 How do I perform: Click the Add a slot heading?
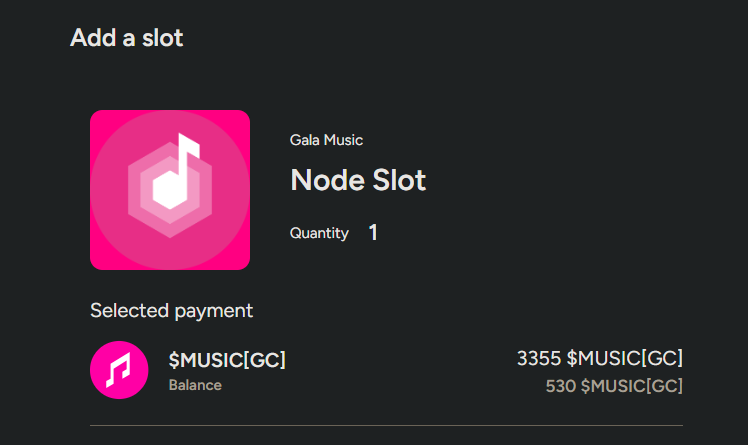click(126, 38)
